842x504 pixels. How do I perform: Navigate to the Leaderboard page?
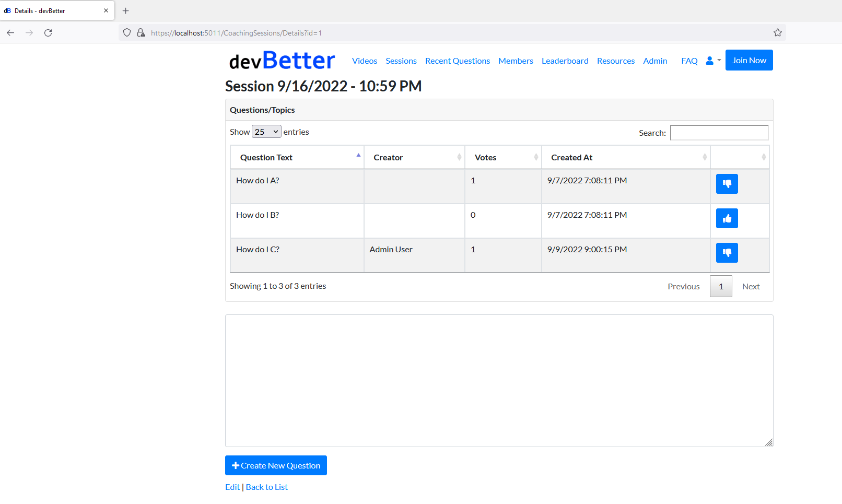[x=565, y=61]
